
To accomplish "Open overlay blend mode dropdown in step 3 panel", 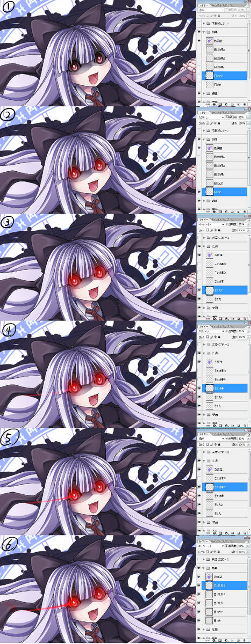I will tap(211, 224).
